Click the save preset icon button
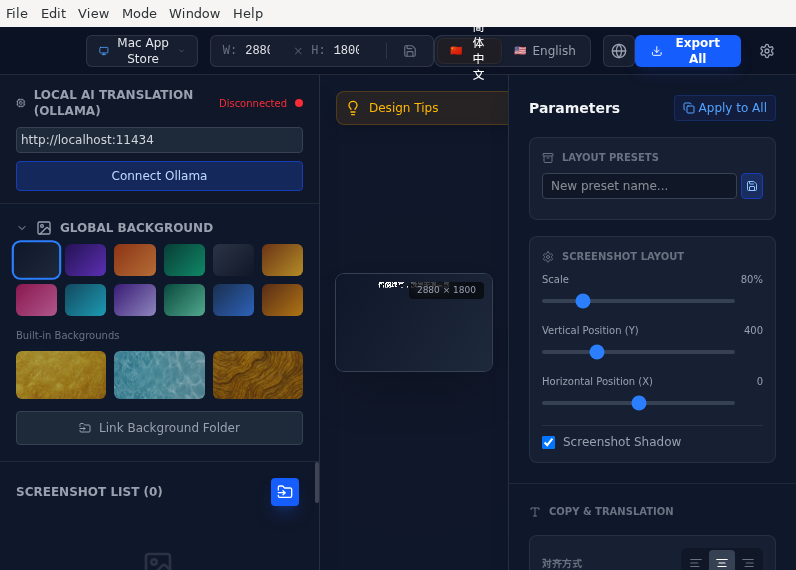 (x=752, y=186)
